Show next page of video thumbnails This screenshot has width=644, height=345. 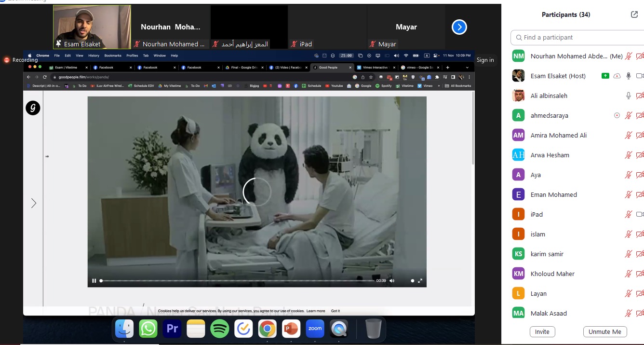[459, 27]
